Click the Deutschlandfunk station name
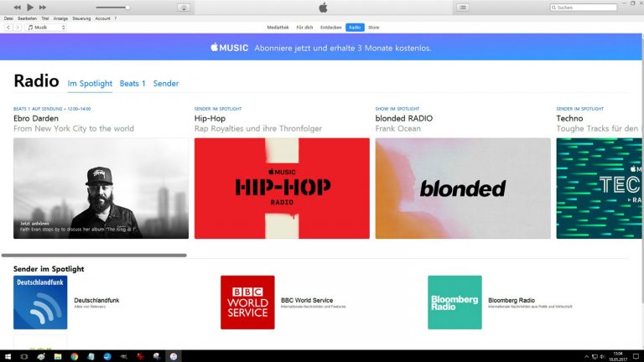The height and width of the screenshot is (362, 644). coord(96,301)
